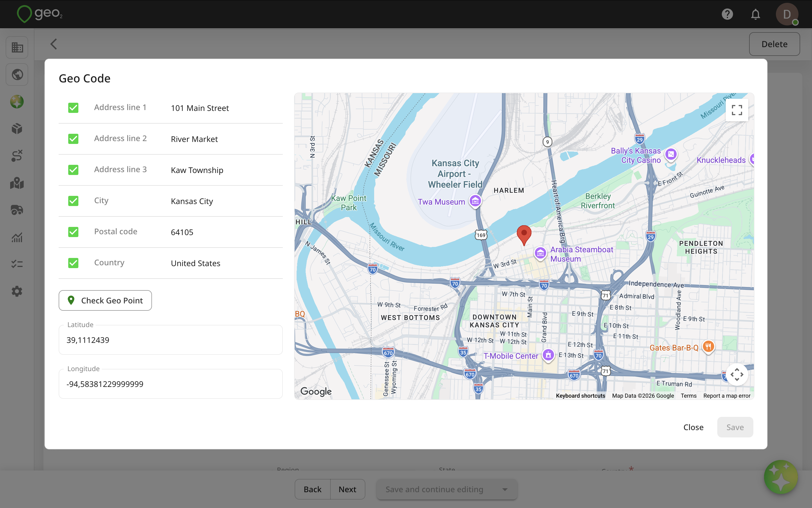Open the help question mark icon
Image resolution: width=812 pixels, height=508 pixels.
(x=727, y=14)
